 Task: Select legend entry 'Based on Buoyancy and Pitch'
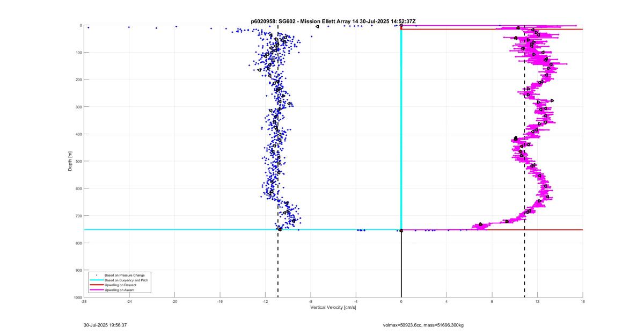point(127,280)
